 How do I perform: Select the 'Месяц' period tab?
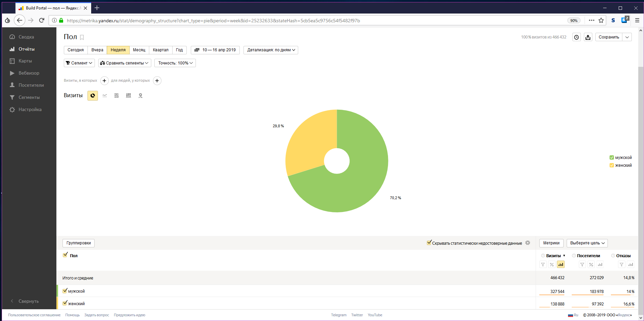(x=139, y=50)
